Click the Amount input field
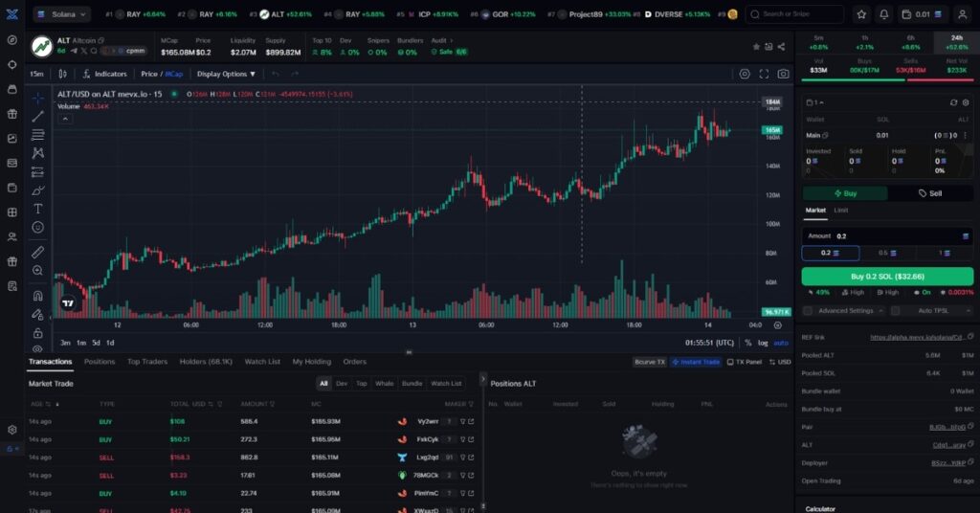This screenshot has height=513, width=980. pyautogui.click(x=887, y=236)
